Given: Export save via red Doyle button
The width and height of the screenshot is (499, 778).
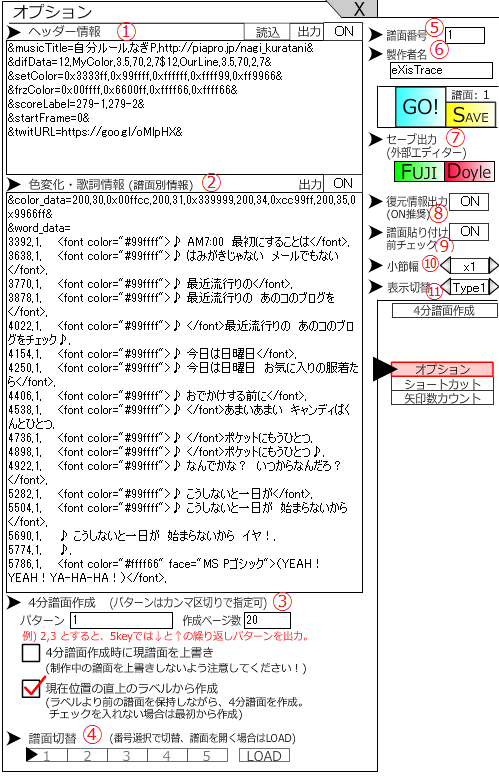Looking at the screenshot, I should point(469,172).
